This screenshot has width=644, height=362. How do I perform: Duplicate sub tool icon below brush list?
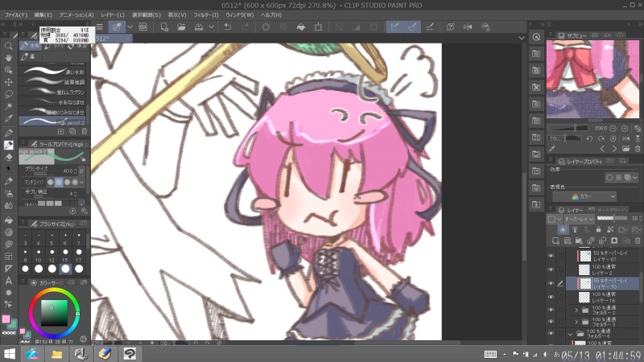[72, 131]
